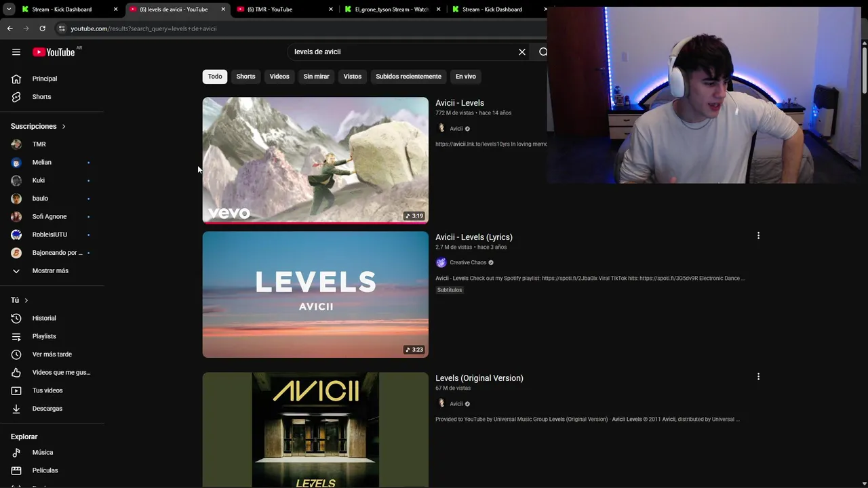
Task: Select the Shorts filter chip
Action: click(x=245, y=77)
